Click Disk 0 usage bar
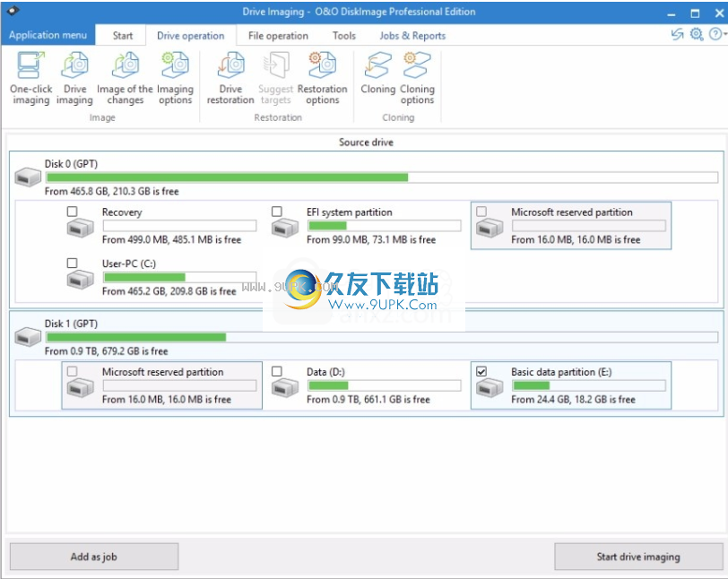728x579 pixels. tap(382, 177)
